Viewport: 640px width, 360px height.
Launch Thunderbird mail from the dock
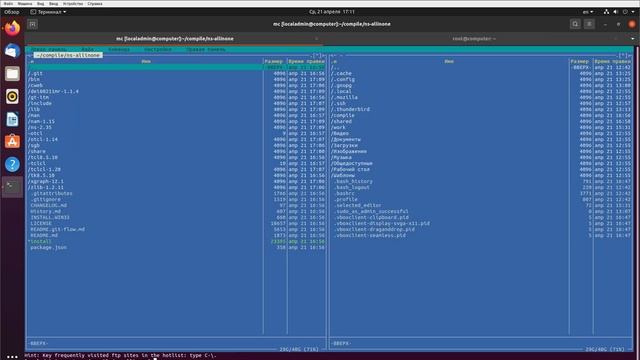12,51
